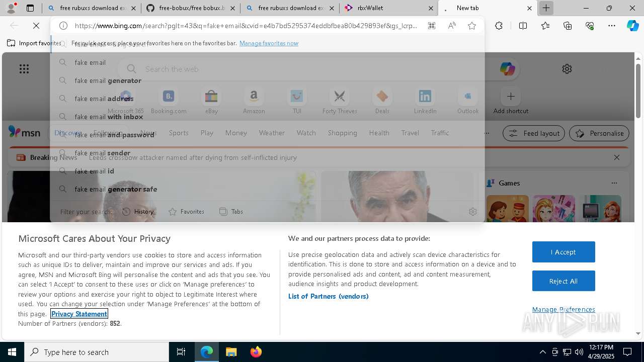Open Manage favorites now link

click(x=269, y=43)
